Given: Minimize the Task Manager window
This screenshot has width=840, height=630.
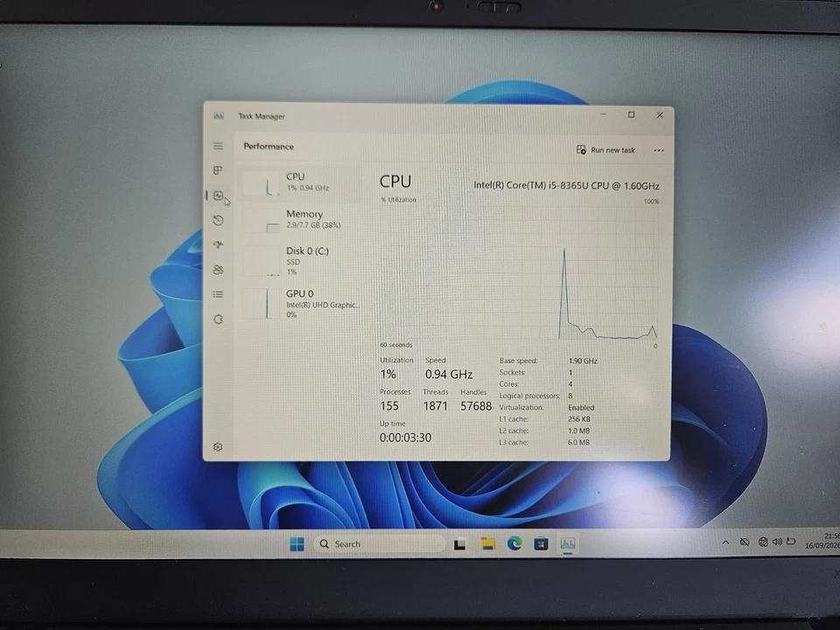Looking at the screenshot, I should coord(603,114).
